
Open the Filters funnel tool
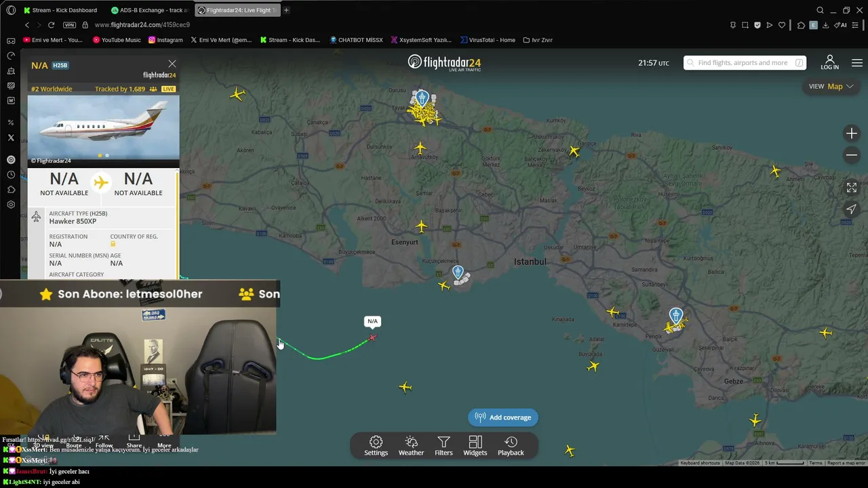[x=443, y=446]
